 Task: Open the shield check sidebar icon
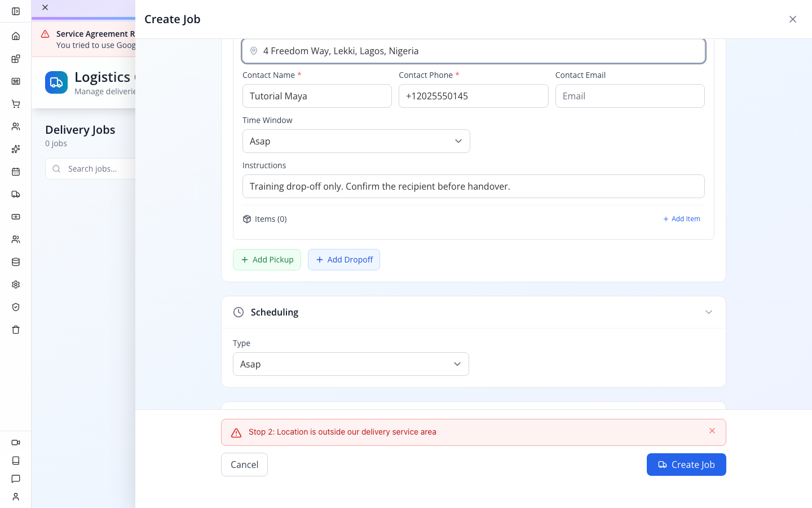point(16,307)
